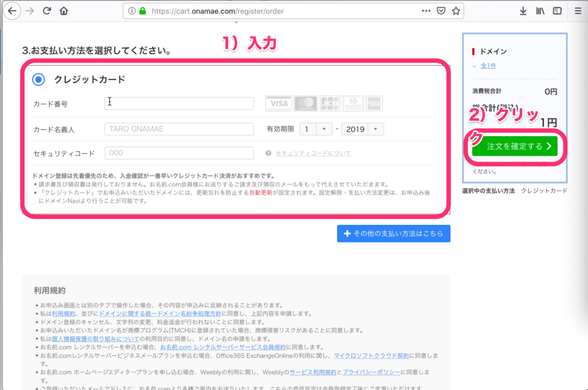
Task: Open the expiry year dropdown showing 2019
Action: point(362,129)
